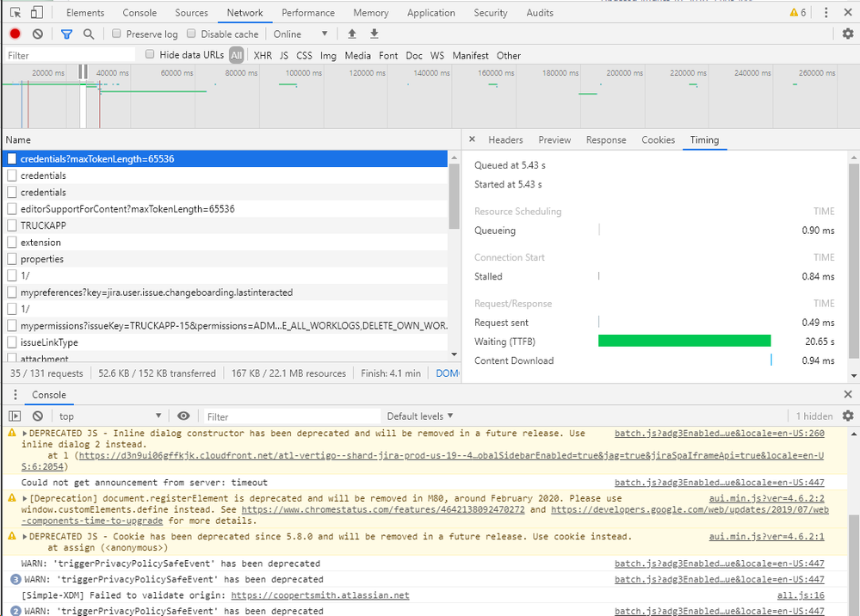Image resolution: width=860 pixels, height=616 pixels.
Task: Filter requests by XHR type
Action: click(x=263, y=55)
